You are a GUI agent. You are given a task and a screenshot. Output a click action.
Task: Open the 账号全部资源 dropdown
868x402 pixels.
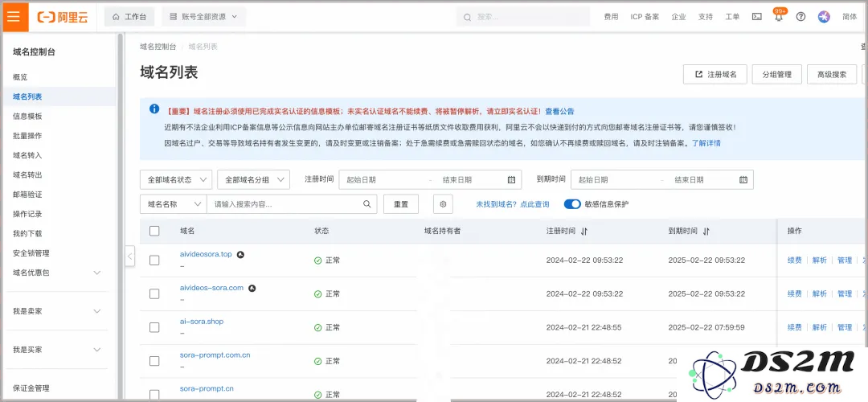tap(203, 17)
